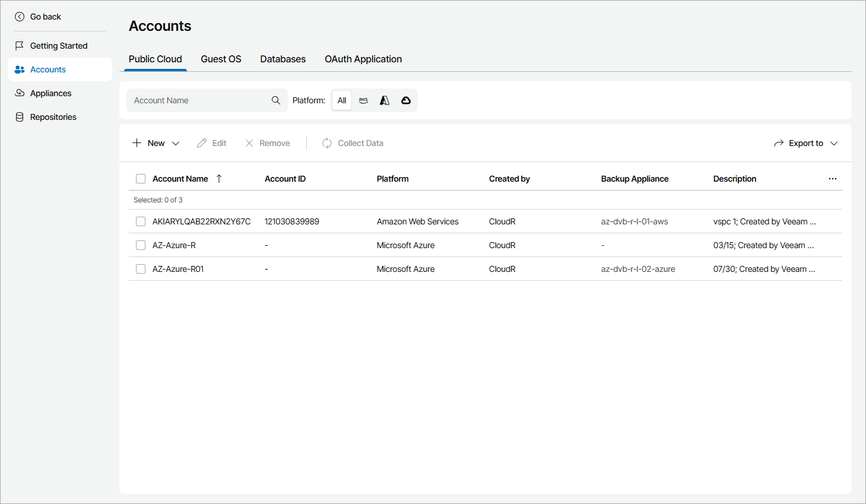Image resolution: width=866 pixels, height=504 pixels.
Task: Open Repositories in the sidebar
Action: tap(53, 117)
